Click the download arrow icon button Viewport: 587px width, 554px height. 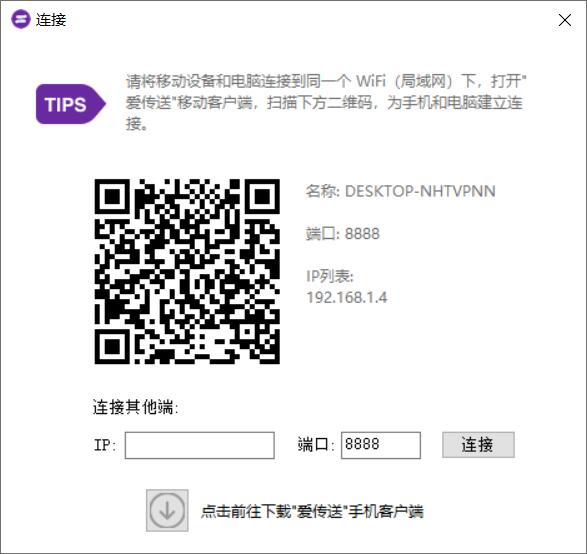[x=167, y=510]
